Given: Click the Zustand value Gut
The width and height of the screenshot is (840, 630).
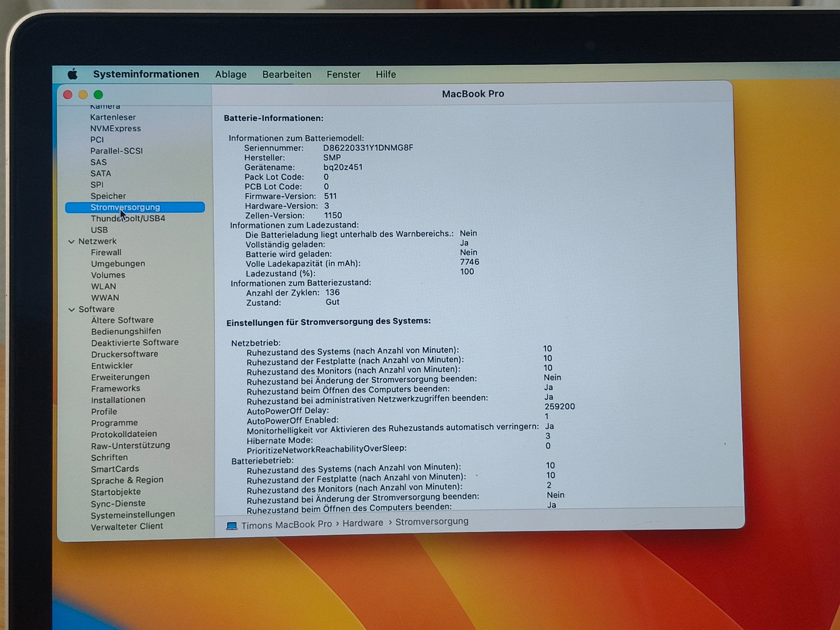Looking at the screenshot, I should click(x=332, y=302).
